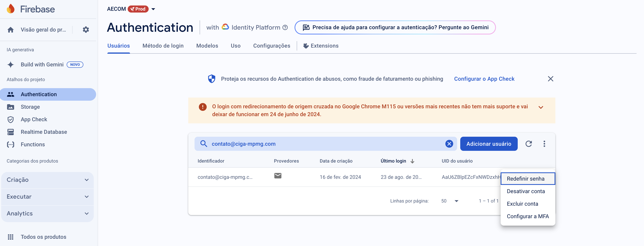Expand the cross-origin login warning
The width and height of the screenshot is (644, 246).
(x=541, y=107)
